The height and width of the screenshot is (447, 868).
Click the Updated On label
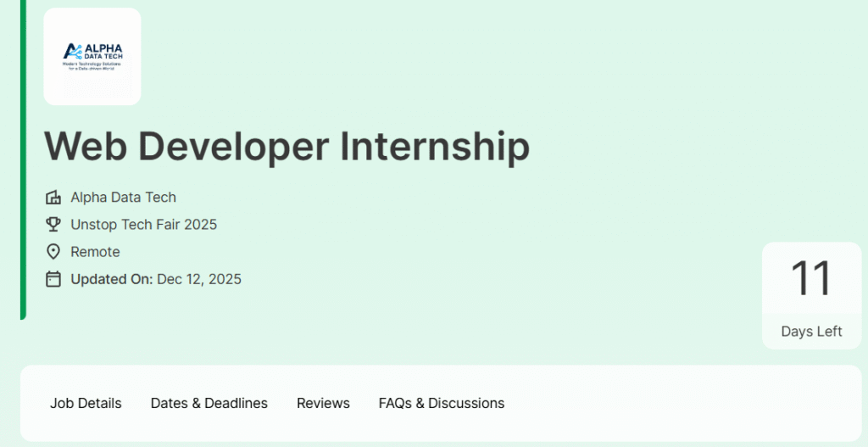(111, 279)
